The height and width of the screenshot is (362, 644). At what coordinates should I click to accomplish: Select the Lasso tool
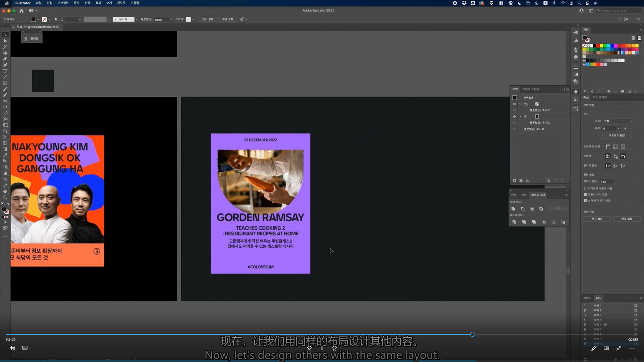(x=5, y=53)
